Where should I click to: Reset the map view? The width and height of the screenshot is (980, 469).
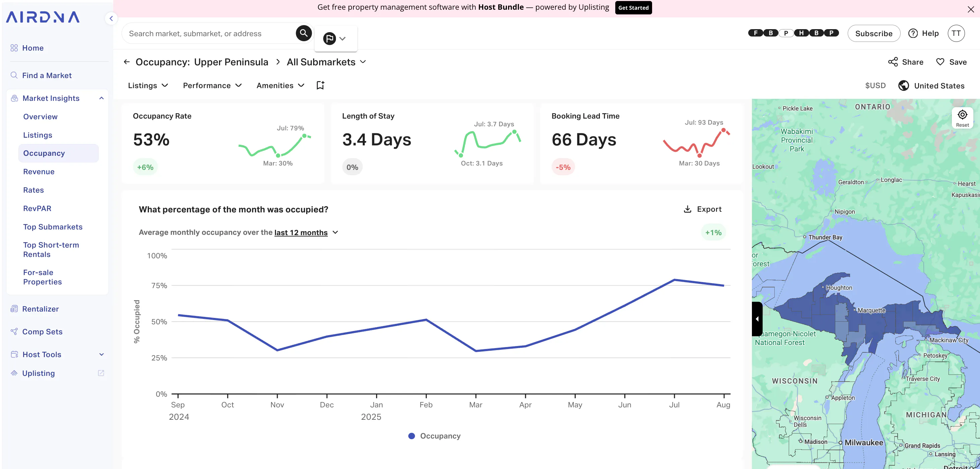(x=962, y=118)
